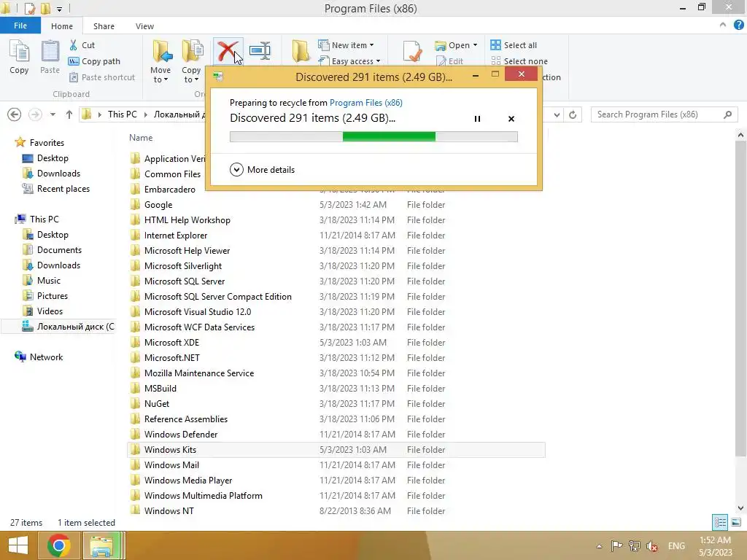Switch to large icons view in status bar
Image resolution: width=747 pixels, height=560 pixels.
[x=735, y=522]
